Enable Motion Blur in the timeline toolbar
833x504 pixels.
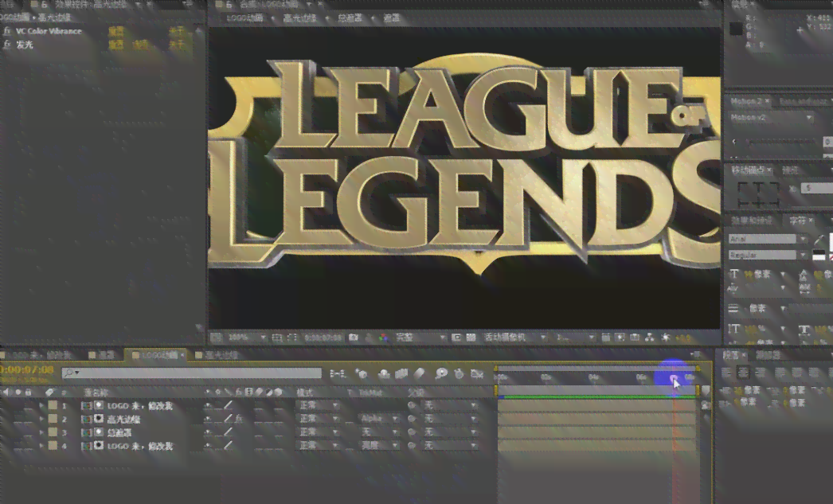click(420, 374)
